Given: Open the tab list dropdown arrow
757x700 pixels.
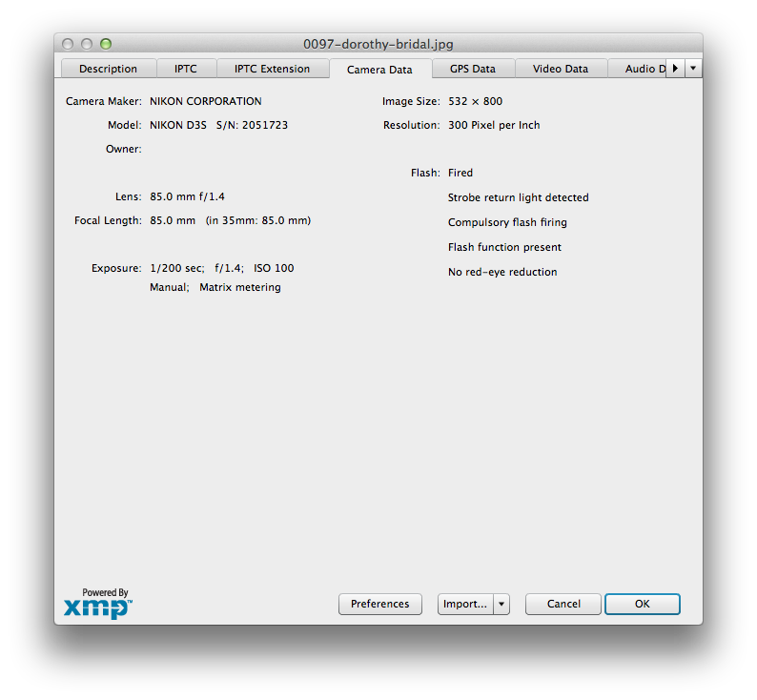Looking at the screenshot, I should [693, 69].
